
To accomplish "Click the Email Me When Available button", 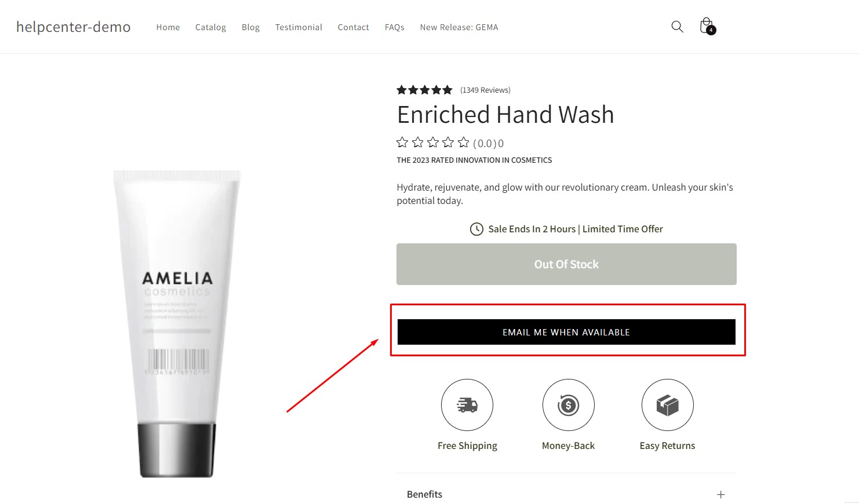I will 566,332.
